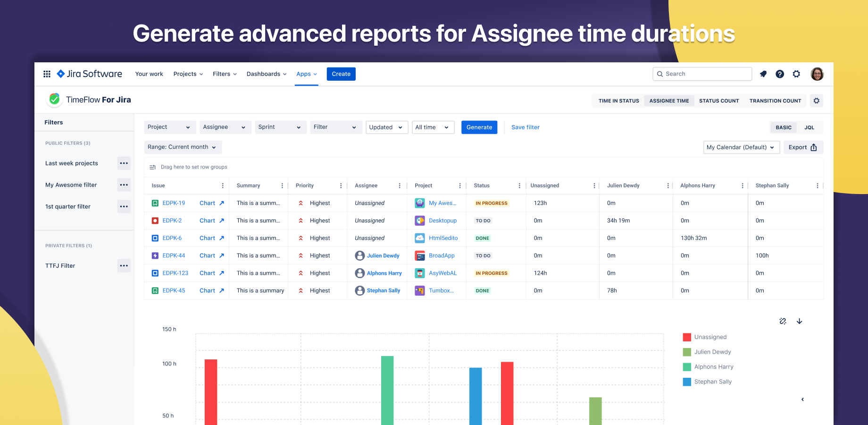
Task: Switch to JQL filter mode
Action: coord(810,127)
